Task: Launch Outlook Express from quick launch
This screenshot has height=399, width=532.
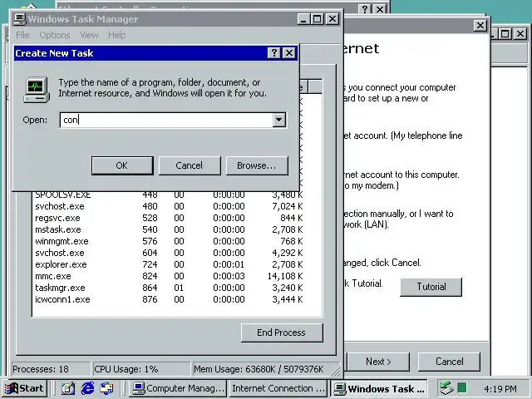Action: (x=107, y=388)
